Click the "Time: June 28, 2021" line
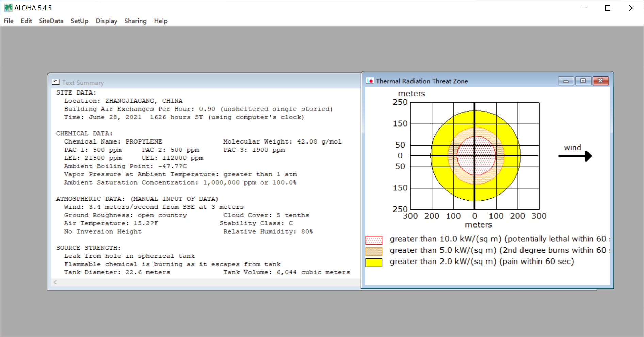 click(x=184, y=117)
